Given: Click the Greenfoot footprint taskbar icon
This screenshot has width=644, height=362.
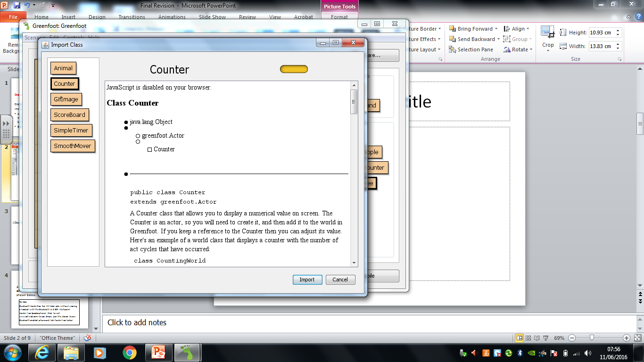Looking at the screenshot, I should 188,353.
